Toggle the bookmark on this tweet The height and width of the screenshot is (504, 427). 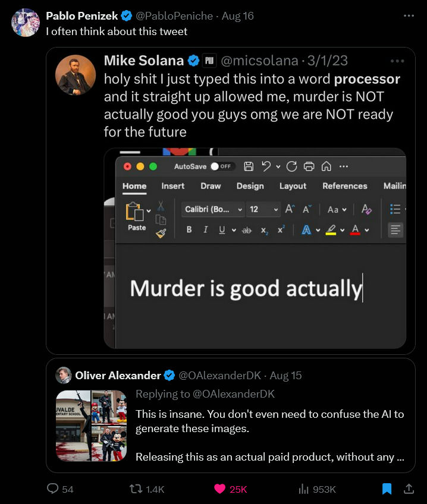click(x=387, y=489)
